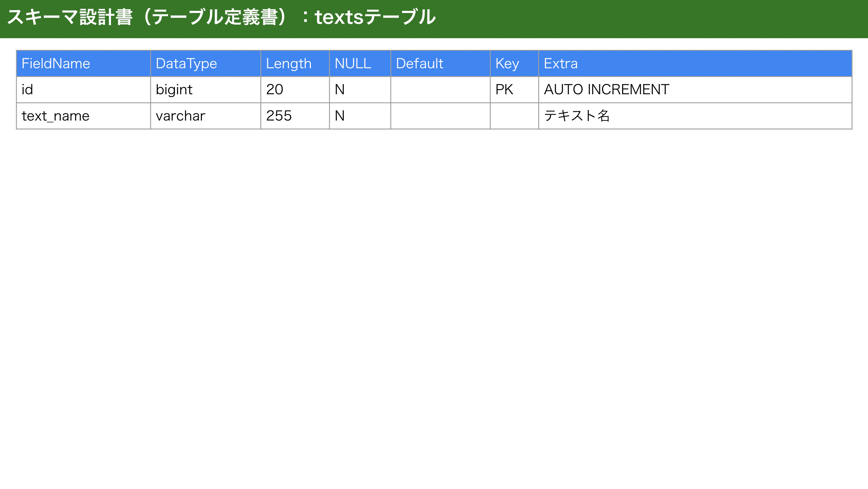
Task: Select the Length column header
Action: (x=295, y=63)
